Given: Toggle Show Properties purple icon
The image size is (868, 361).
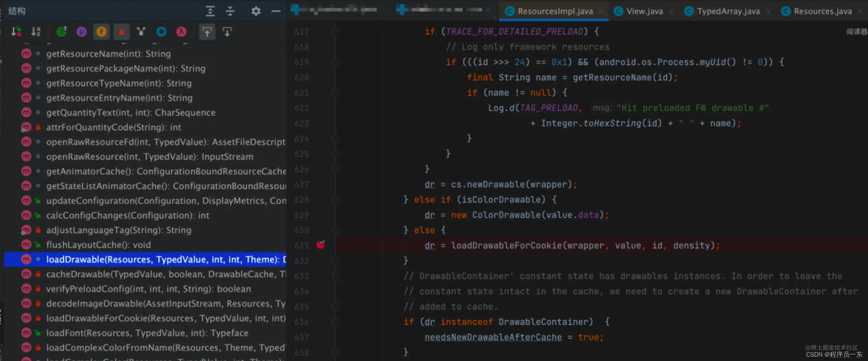Looking at the screenshot, I should click(82, 32).
